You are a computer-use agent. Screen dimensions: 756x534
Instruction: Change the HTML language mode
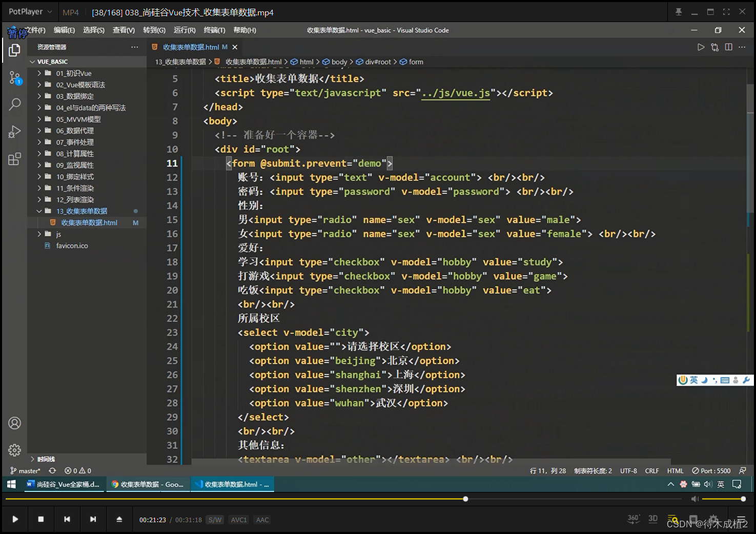675,471
